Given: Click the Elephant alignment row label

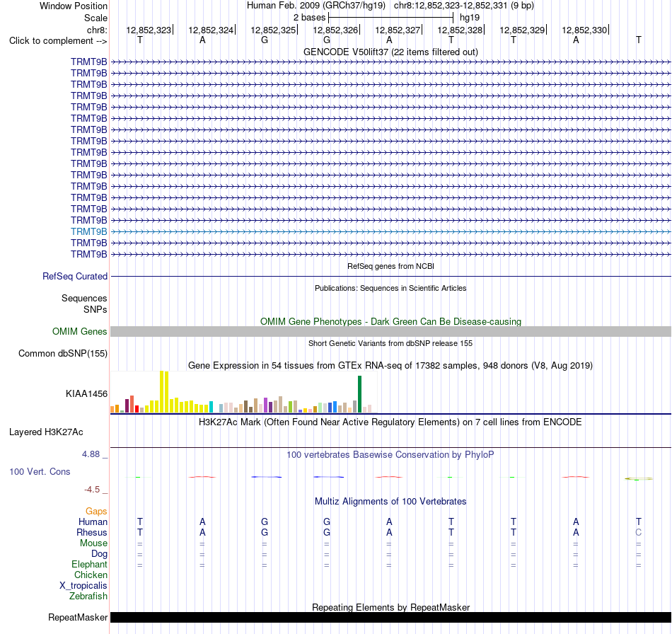Looking at the screenshot, I should [x=89, y=565].
